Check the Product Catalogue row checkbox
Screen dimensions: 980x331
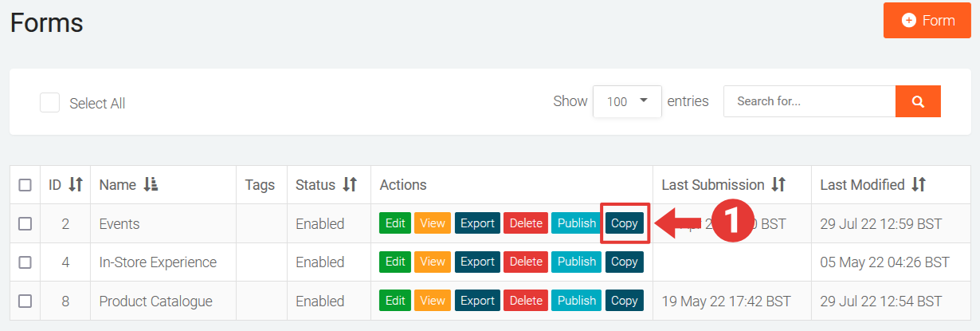[x=25, y=301]
